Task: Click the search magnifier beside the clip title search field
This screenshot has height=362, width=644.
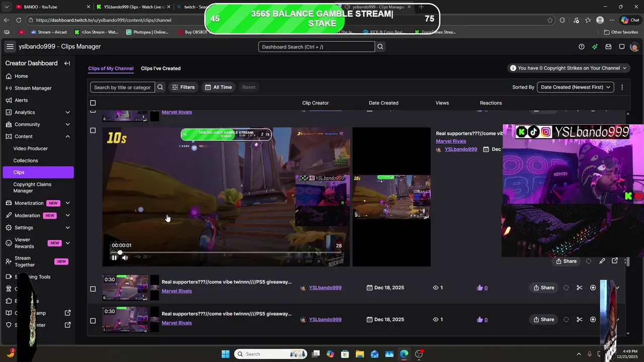Action: 160,87
